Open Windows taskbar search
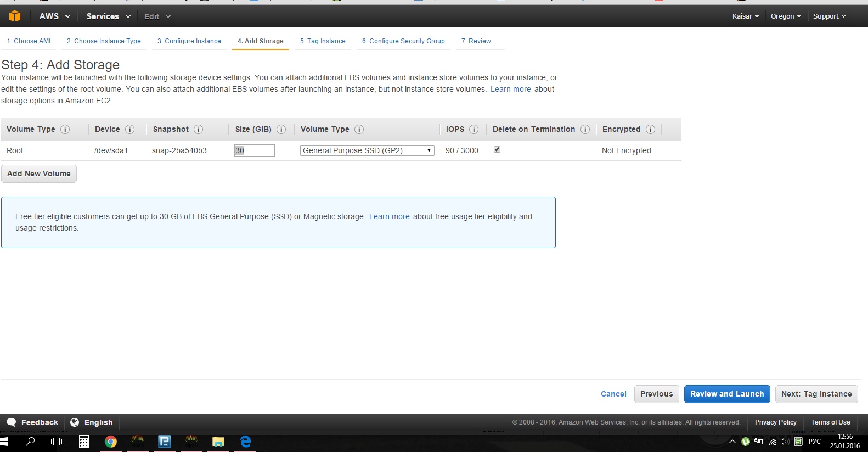The image size is (868, 452). 31,442
